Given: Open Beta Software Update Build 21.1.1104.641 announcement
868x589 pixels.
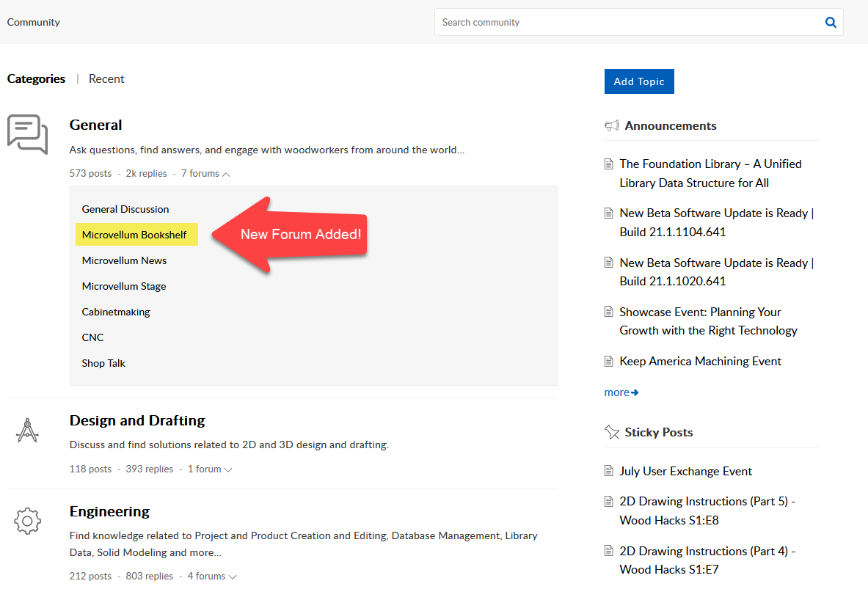Looking at the screenshot, I should [717, 222].
